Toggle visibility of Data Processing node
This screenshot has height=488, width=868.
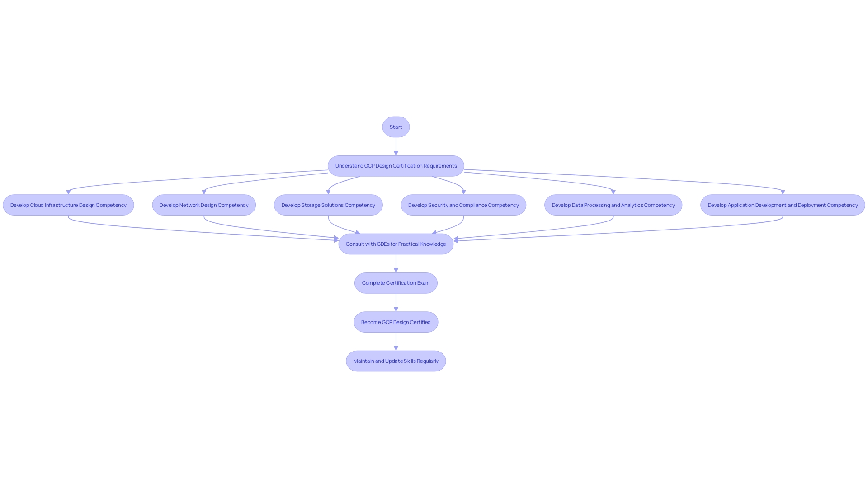[613, 204]
